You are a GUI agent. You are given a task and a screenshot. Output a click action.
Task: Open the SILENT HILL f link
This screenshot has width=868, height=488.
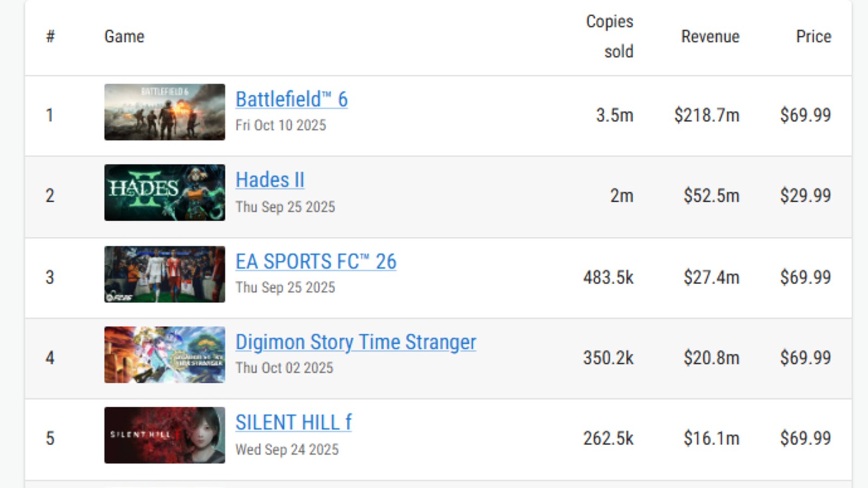click(293, 422)
